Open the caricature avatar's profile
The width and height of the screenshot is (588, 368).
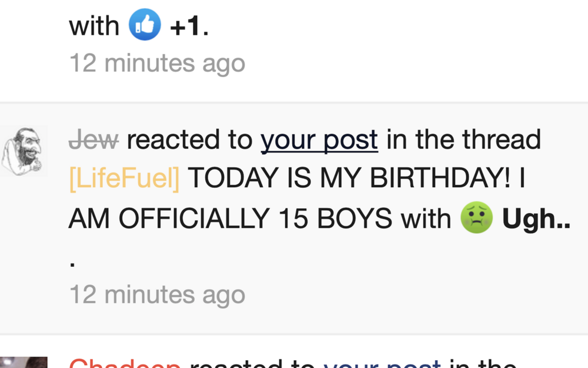[x=24, y=150]
